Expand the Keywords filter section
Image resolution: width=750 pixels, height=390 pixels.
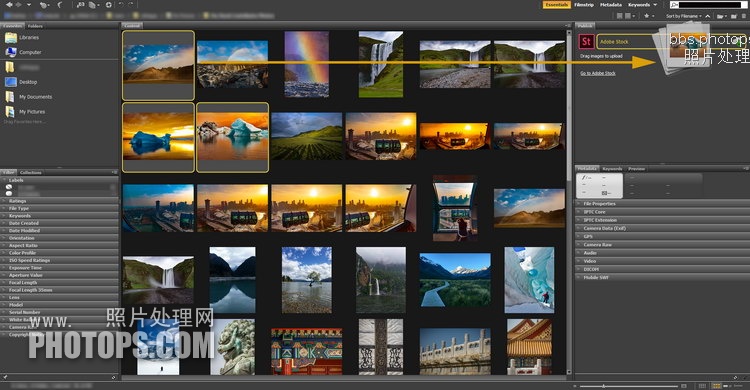pos(59,216)
